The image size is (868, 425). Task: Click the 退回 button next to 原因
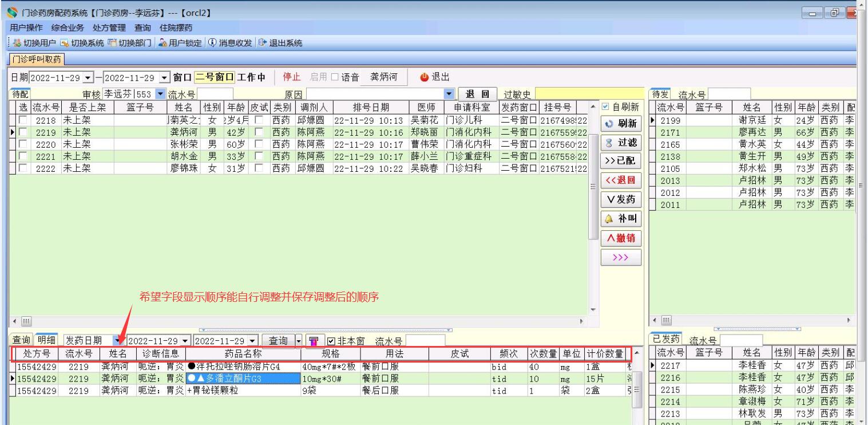[477, 93]
